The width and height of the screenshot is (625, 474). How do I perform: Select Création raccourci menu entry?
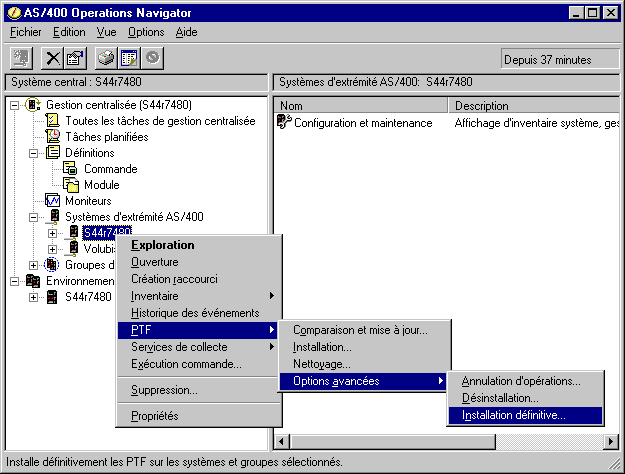198,279
